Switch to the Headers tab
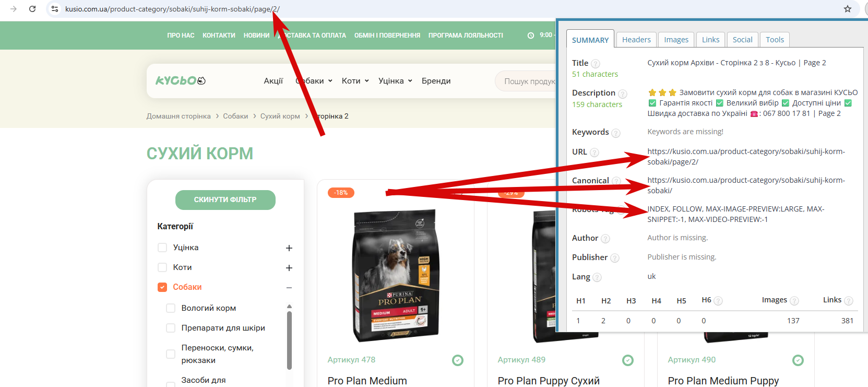Screen dimensions: 868x387 pos(636,40)
